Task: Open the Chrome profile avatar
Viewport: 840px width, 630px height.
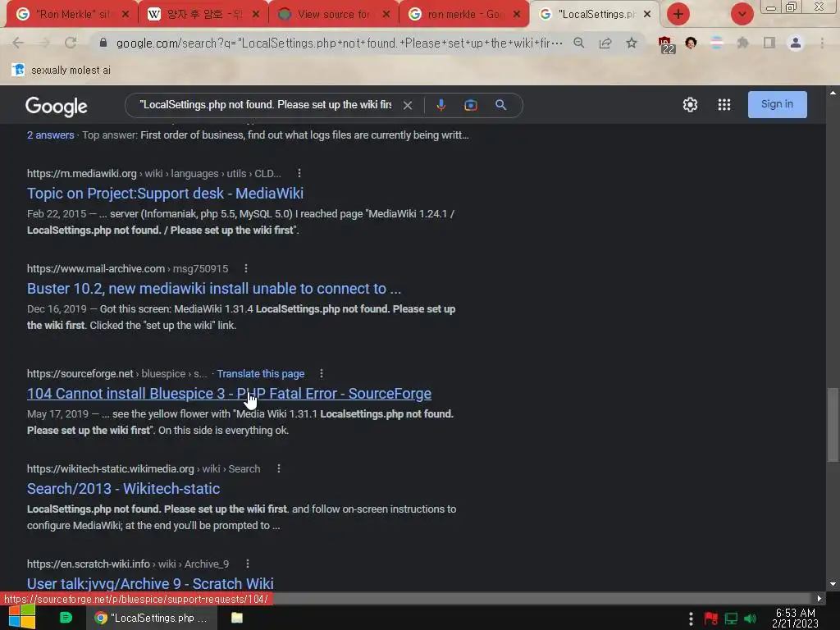Action: pyautogui.click(x=796, y=43)
